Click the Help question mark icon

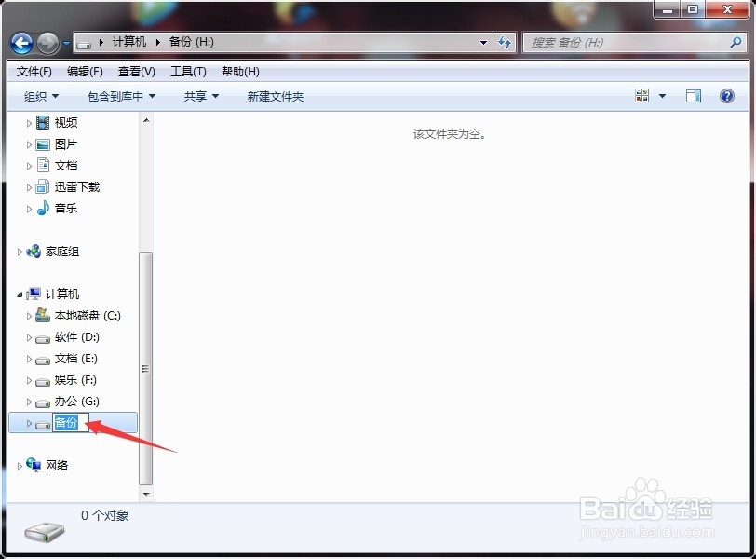[726, 95]
